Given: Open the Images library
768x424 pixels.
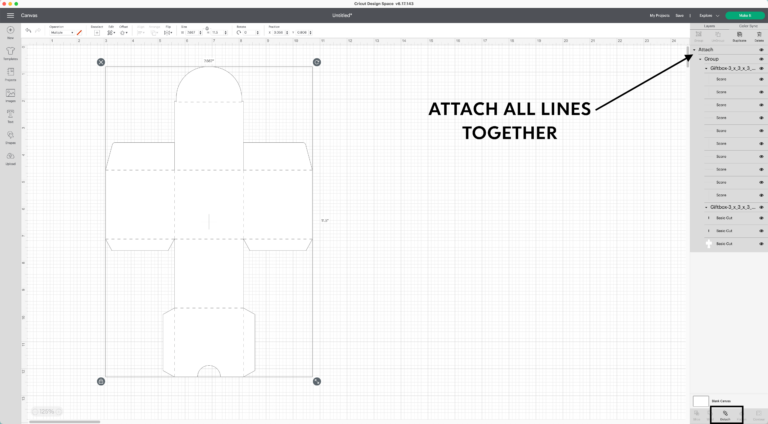Looking at the screenshot, I should point(10,95).
